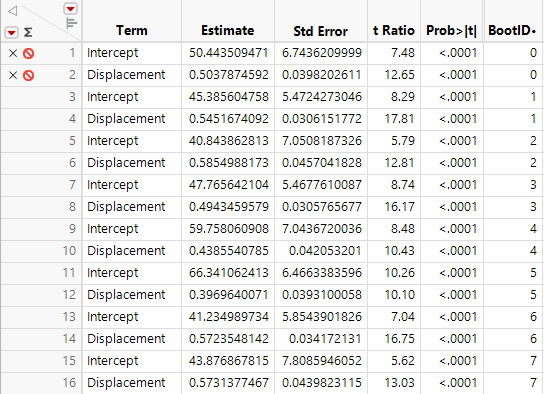Screen dimensions: 544x394
Task: Click t ratio value 17.81
Action: [x=400, y=119]
